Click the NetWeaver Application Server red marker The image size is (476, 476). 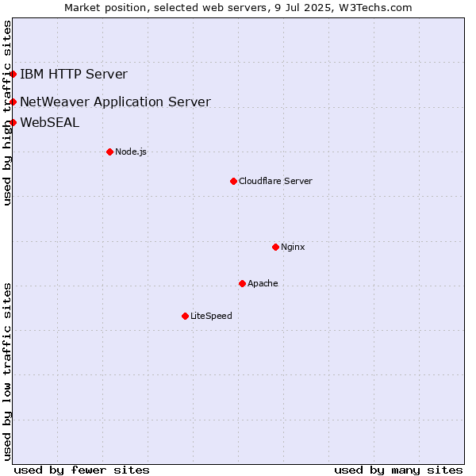click(13, 102)
